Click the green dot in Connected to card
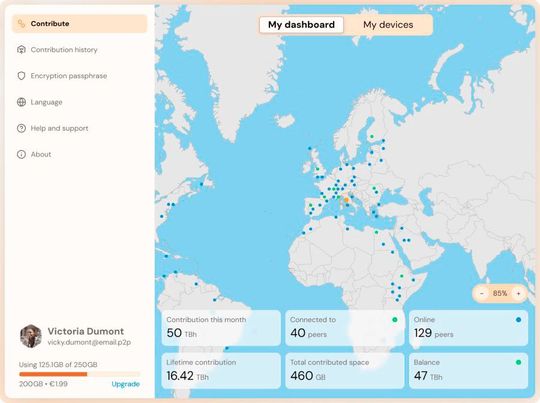 click(x=395, y=320)
